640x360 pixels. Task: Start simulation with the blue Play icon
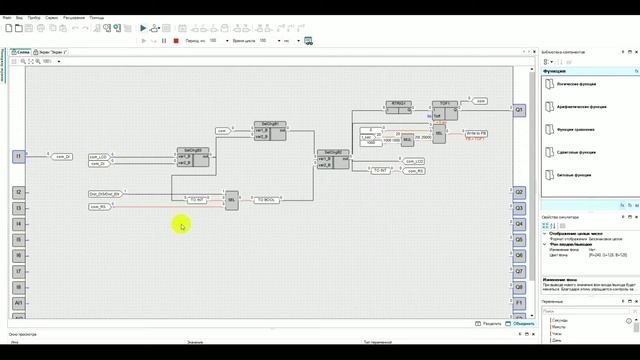tap(143, 28)
